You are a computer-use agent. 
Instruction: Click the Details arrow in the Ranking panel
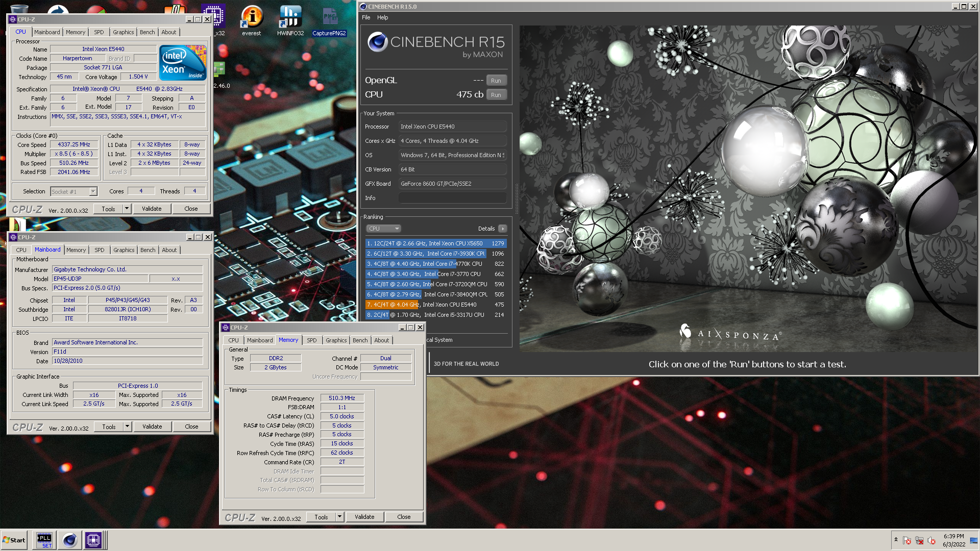[x=503, y=229]
